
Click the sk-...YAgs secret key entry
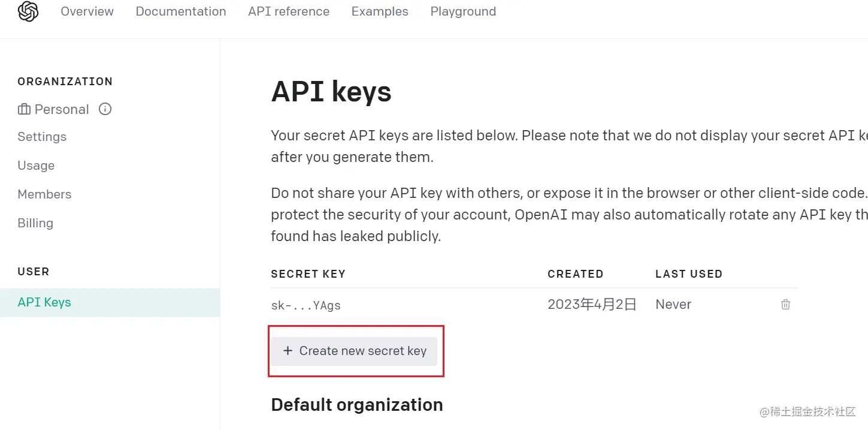click(306, 305)
